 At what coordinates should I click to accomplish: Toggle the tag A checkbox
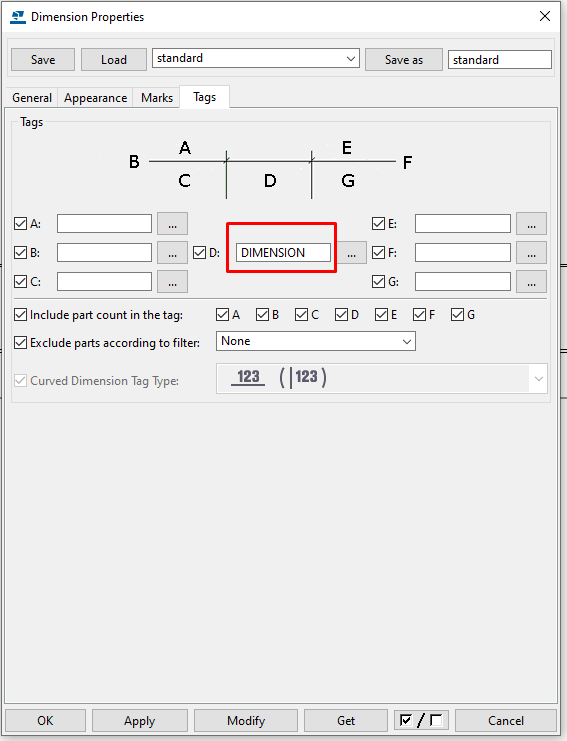coord(20,224)
